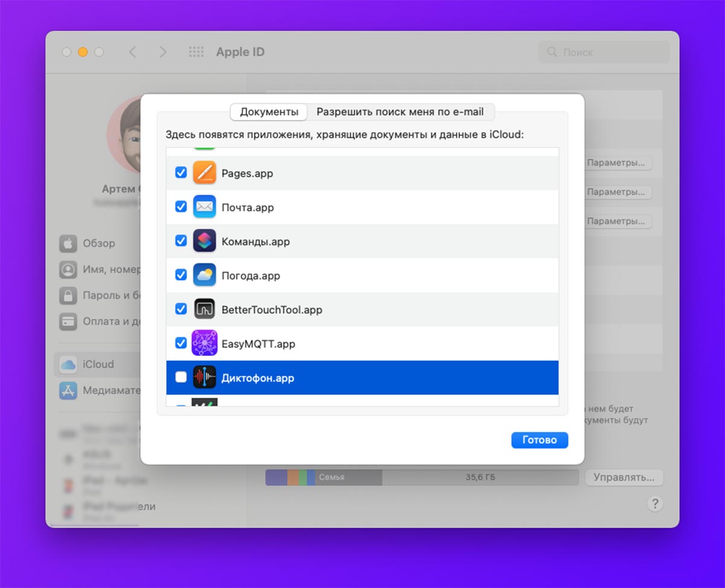Click the Семья segment in storage bar
Image resolution: width=725 pixels, height=588 pixels.
pos(349,477)
